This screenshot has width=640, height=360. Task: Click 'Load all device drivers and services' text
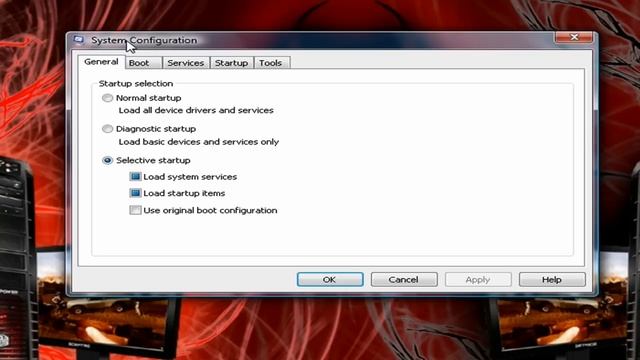coord(196,110)
